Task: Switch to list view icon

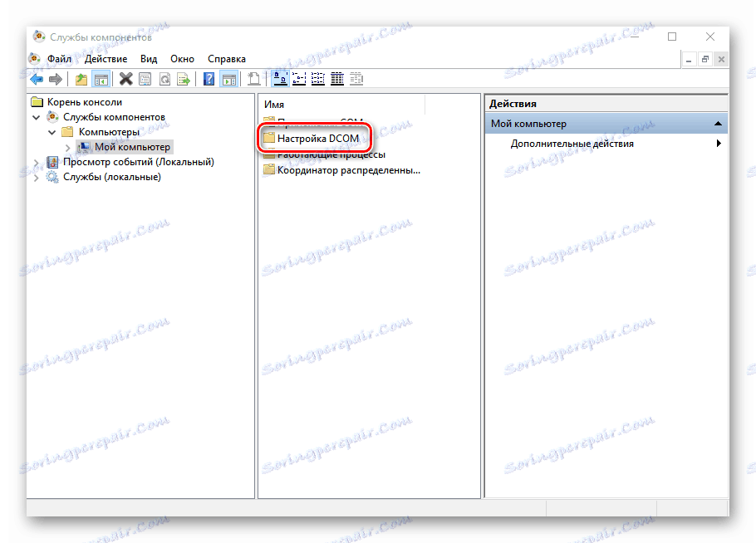Action: coord(317,79)
